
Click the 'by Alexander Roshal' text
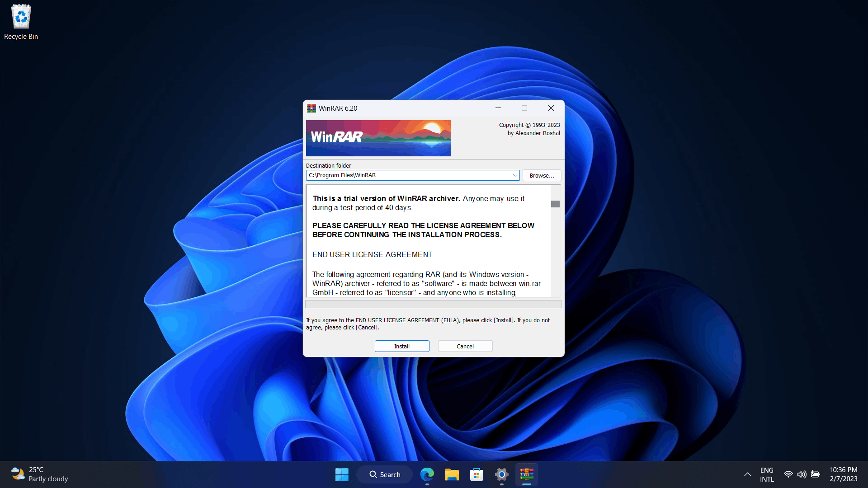[534, 133]
